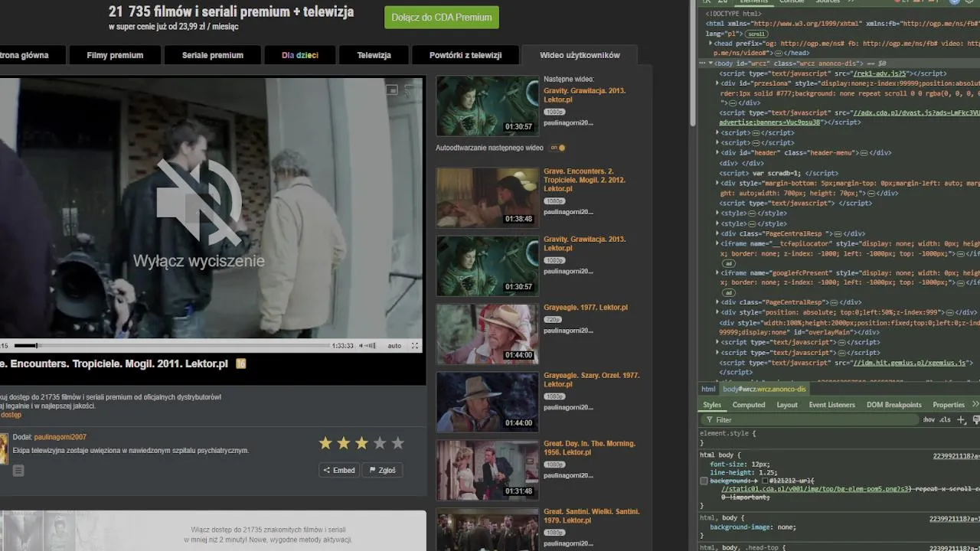Select html in DevTools breadcrumb
Screen dimensions: 980x551
click(708, 390)
